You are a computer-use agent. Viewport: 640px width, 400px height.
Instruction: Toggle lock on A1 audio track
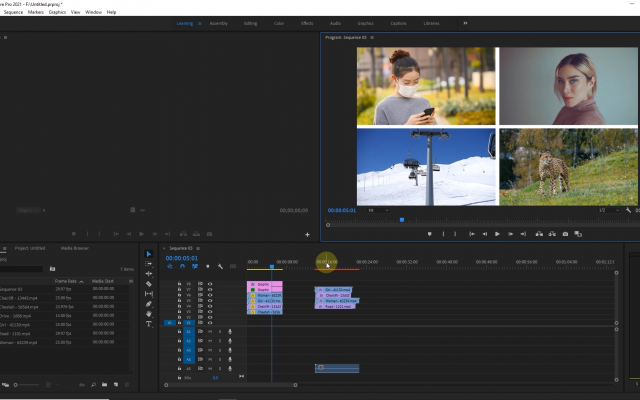(x=179, y=331)
